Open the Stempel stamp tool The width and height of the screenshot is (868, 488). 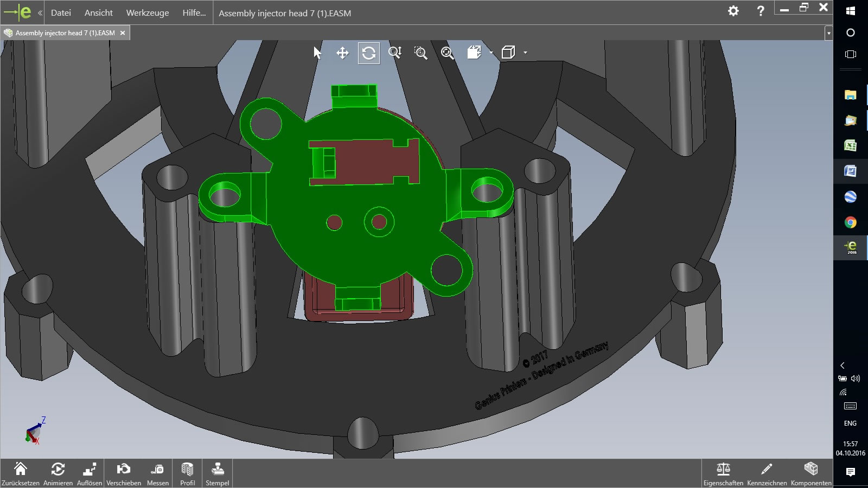point(218,473)
